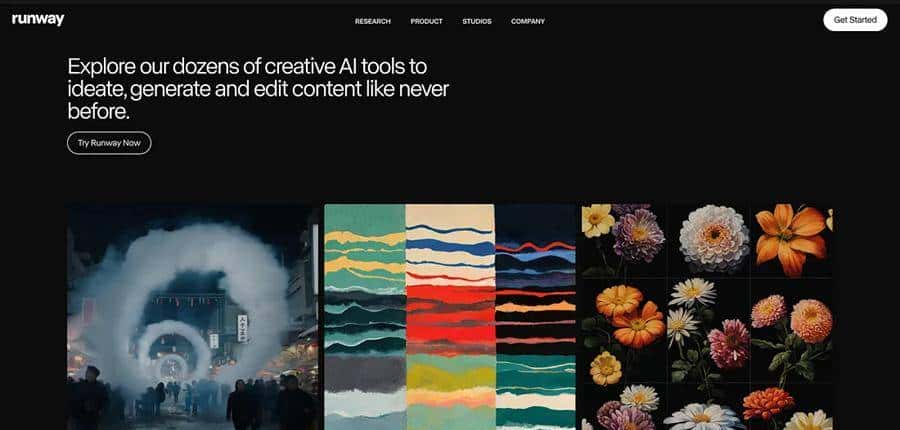This screenshot has width=900, height=430.
Task: Select the red and cream striped painting
Action: tap(450, 317)
